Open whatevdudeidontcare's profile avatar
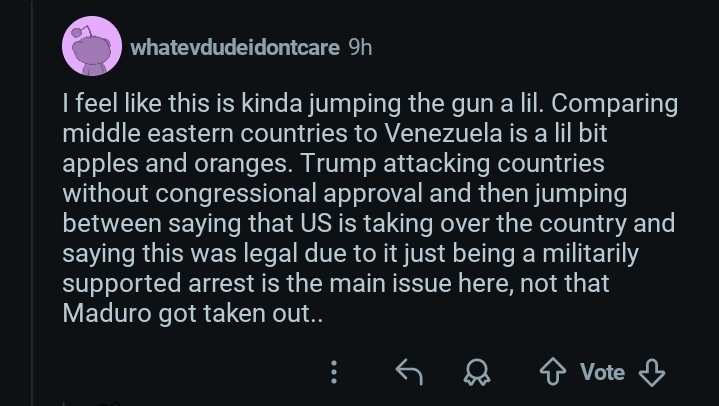This screenshot has width=719, height=406. (x=91, y=48)
